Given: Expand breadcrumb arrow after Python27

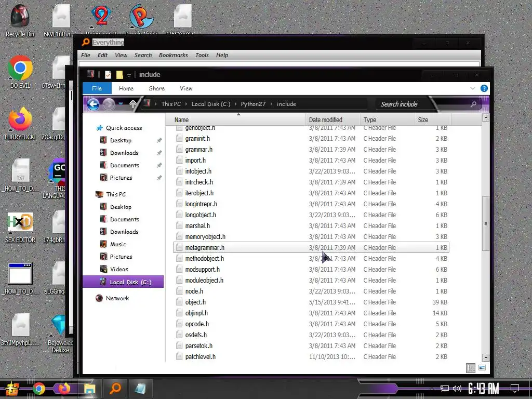Looking at the screenshot, I should (x=271, y=104).
